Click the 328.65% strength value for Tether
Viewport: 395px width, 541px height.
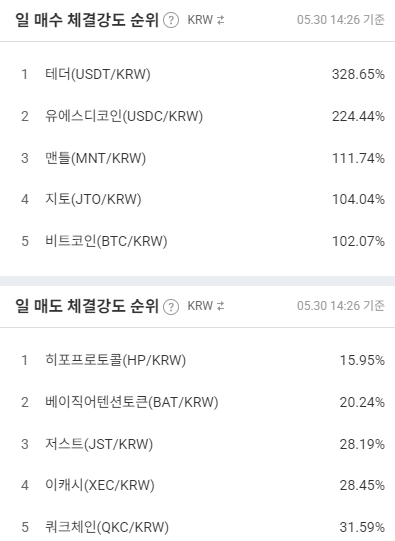click(358, 74)
